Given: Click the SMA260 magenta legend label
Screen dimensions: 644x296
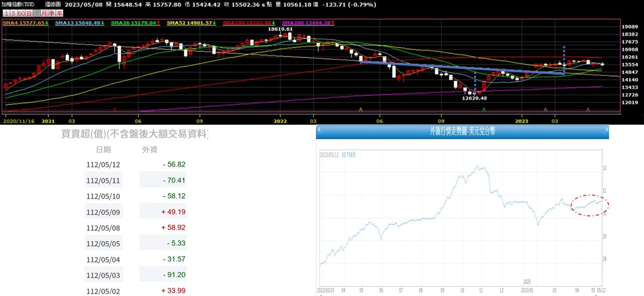Looking at the screenshot, I should click(307, 23).
